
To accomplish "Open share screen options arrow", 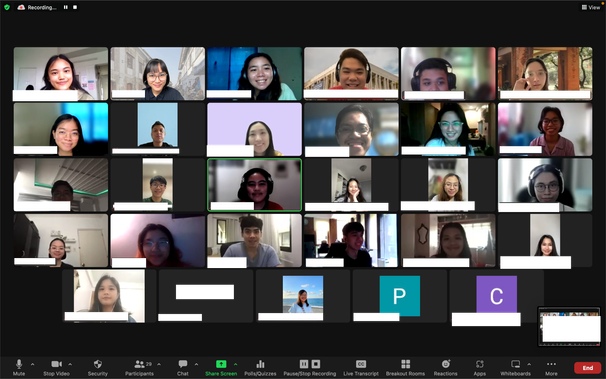I will click(x=235, y=364).
